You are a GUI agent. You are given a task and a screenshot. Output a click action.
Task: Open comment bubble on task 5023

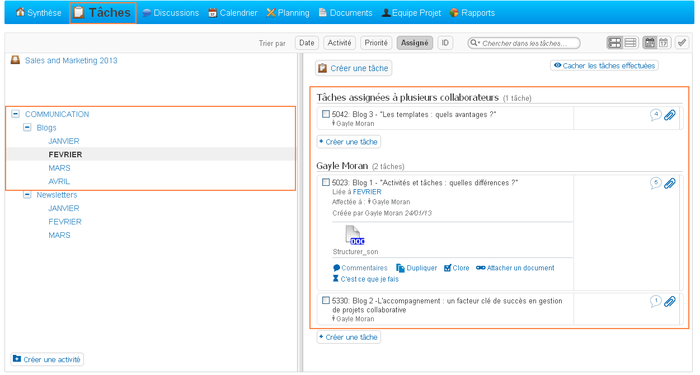pyautogui.click(x=655, y=183)
